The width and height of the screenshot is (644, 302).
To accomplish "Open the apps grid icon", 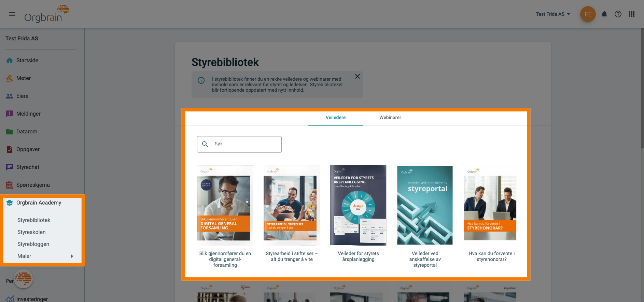I will 631,14.
